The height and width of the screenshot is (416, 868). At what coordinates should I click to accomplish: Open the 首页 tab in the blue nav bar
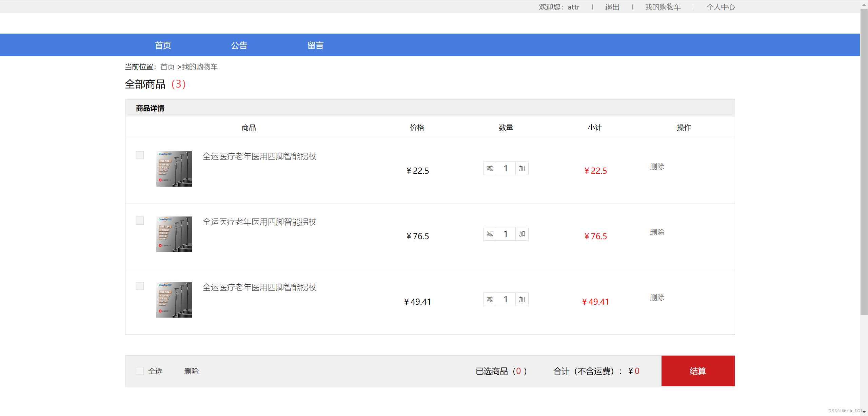point(163,45)
